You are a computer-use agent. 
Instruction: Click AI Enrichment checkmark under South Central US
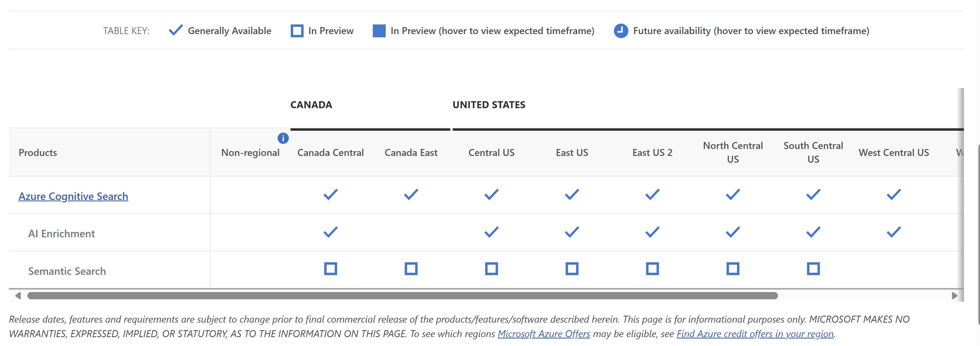coord(813,232)
